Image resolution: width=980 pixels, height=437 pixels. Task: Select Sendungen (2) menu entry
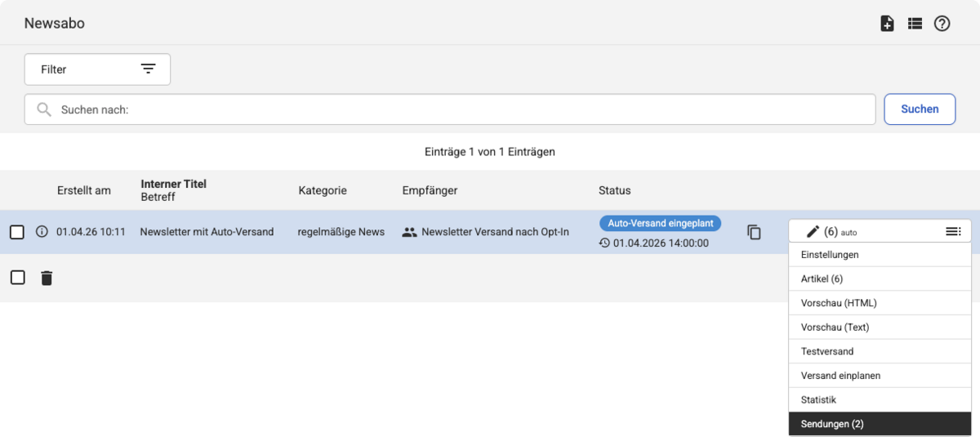[x=880, y=424]
